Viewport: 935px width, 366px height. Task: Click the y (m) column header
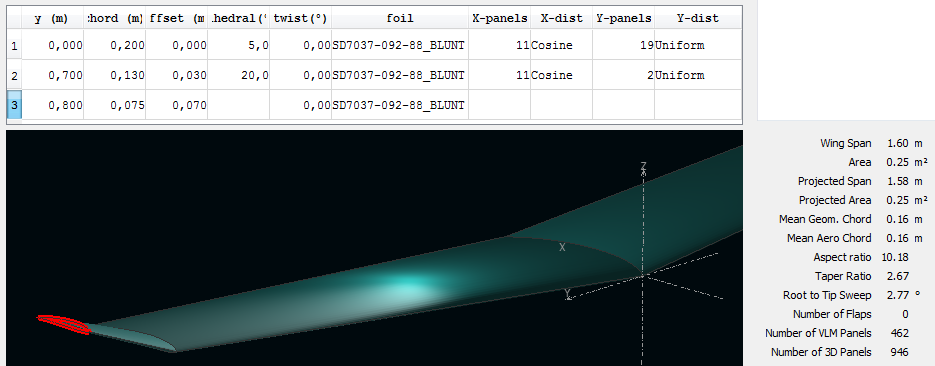(52, 18)
